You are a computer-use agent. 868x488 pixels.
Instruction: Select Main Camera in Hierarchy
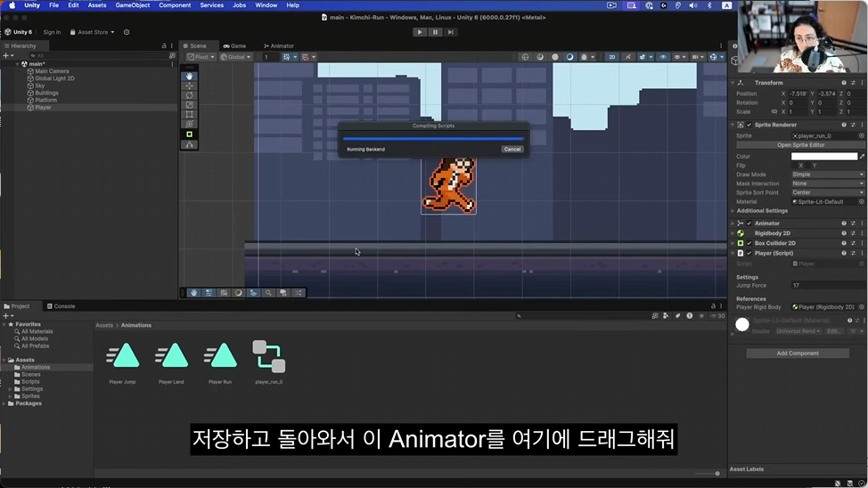point(52,71)
